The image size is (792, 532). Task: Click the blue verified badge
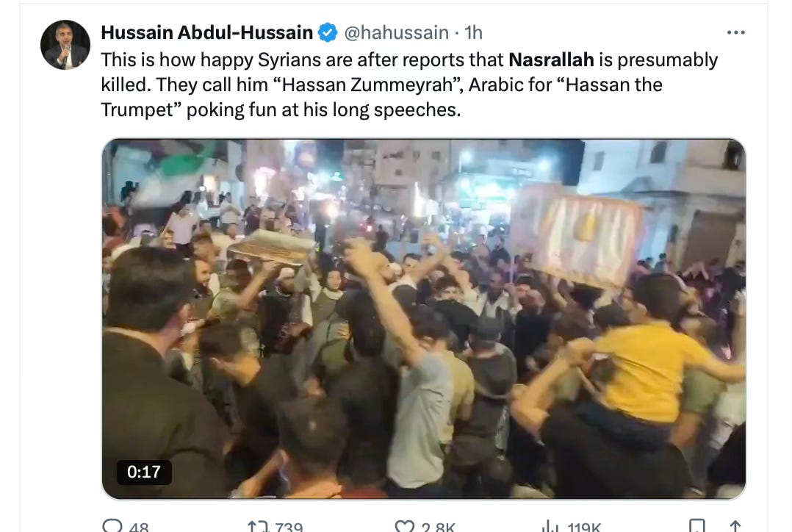[328, 33]
